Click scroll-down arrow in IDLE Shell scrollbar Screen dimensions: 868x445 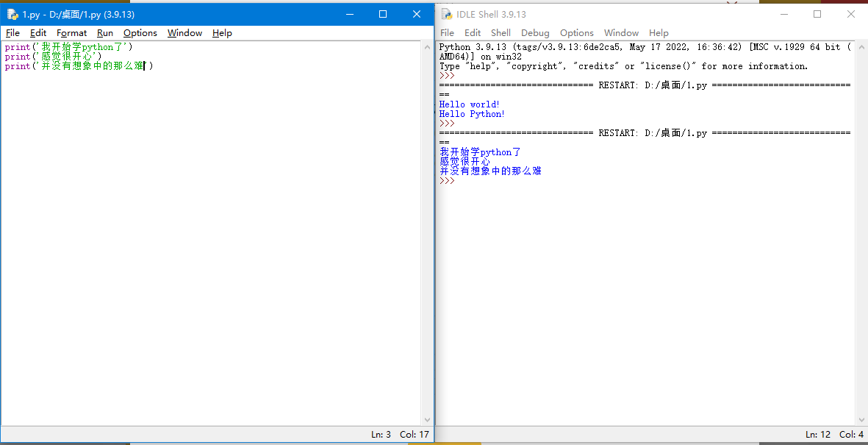click(862, 420)
